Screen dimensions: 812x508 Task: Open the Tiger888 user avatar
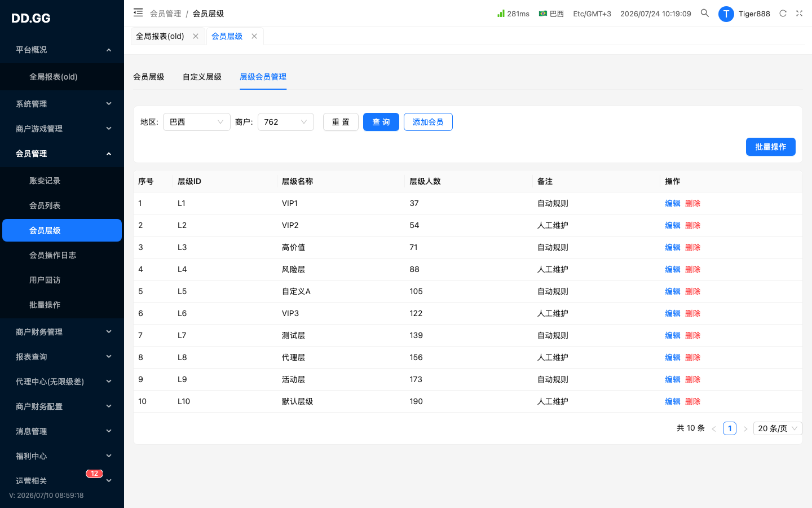(726, 14)
